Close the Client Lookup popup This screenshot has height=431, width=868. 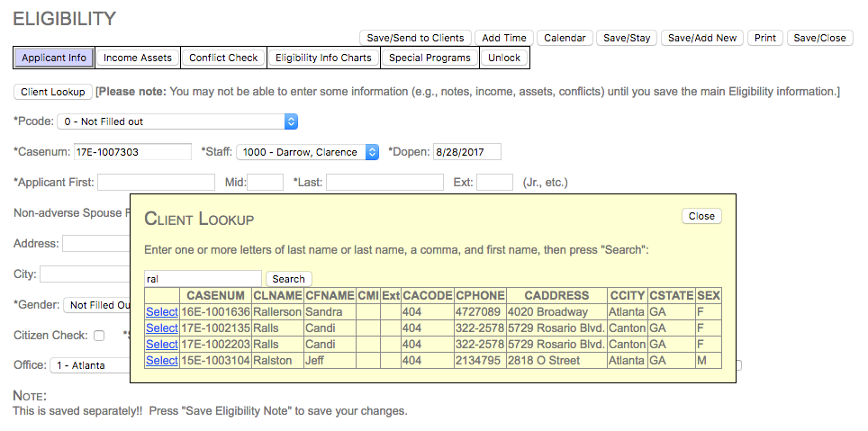click(x=701, y=216)
